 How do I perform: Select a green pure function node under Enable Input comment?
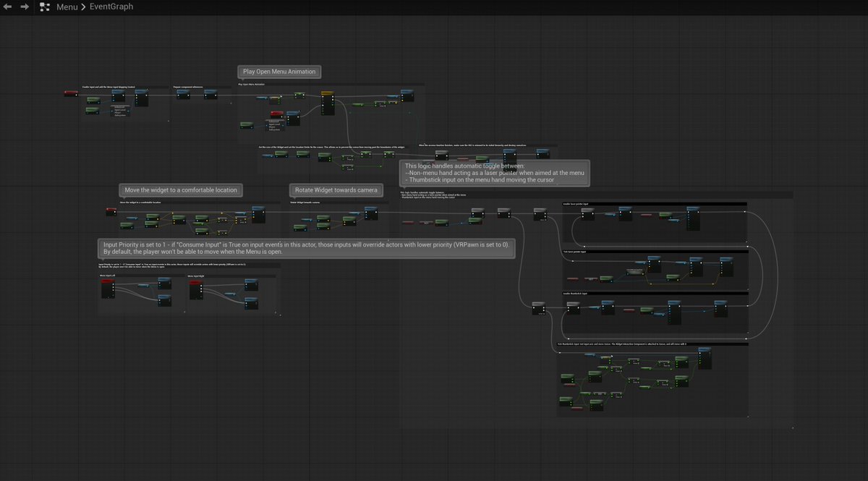pos(93,100)
